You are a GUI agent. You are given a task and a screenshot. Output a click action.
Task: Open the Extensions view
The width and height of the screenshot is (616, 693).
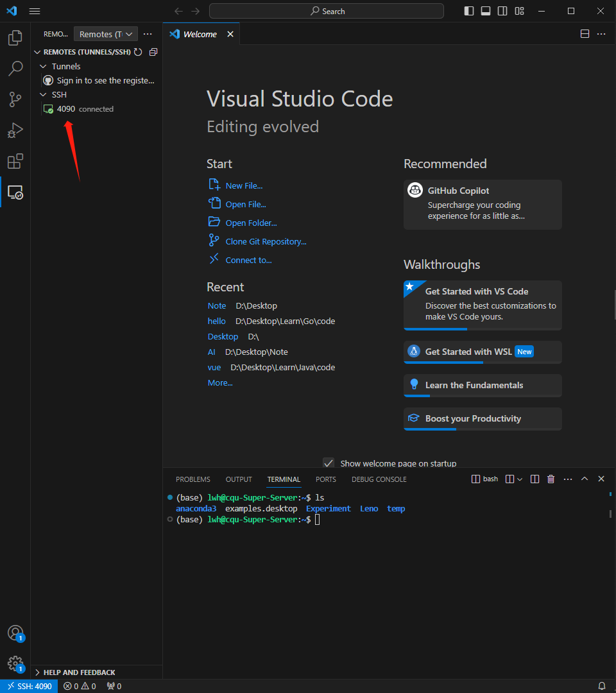[x=15, y=161]
